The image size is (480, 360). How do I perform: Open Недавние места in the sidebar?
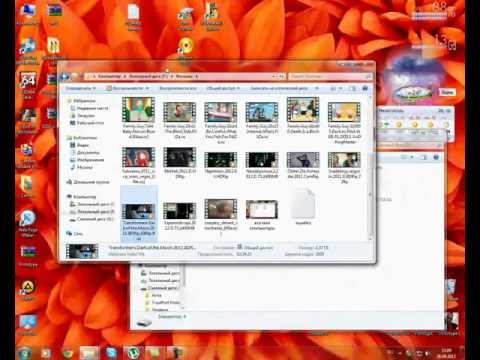click(x=90, y=108)
